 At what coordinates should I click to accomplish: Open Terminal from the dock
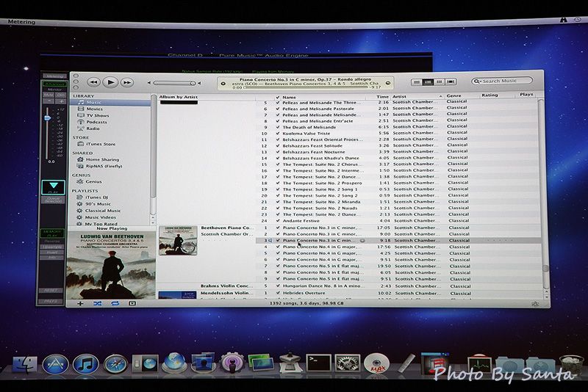pyautogui.click(x=320, y=362)
